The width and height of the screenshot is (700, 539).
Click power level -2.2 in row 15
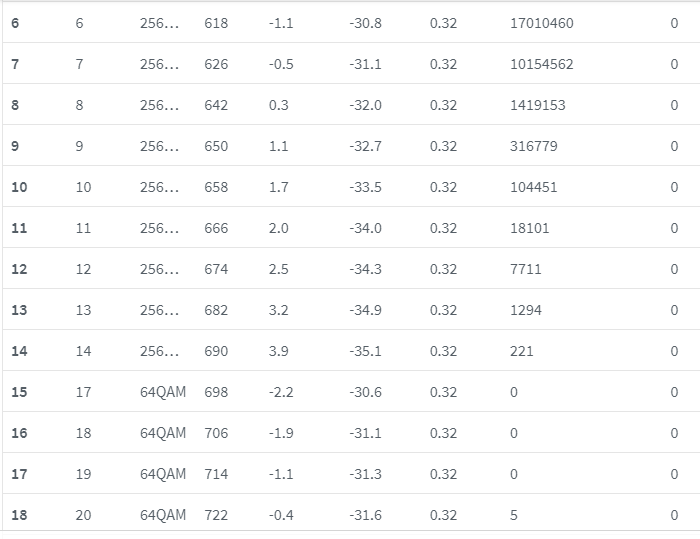tap(281, 392)
